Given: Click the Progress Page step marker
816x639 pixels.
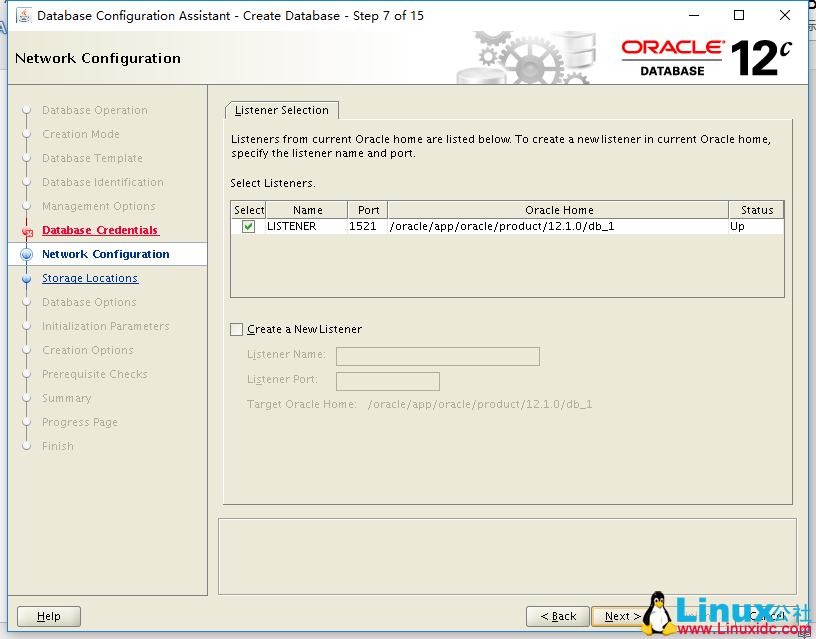Looking at the screenshot, I should 29,422.
